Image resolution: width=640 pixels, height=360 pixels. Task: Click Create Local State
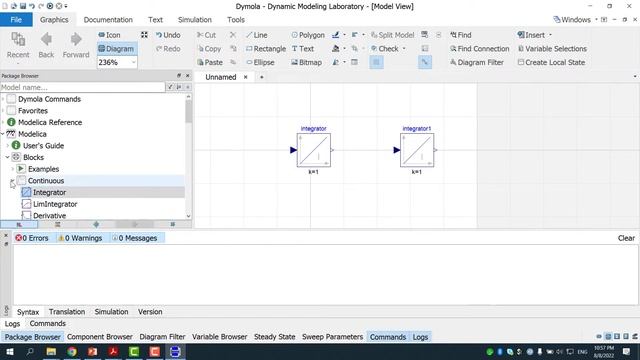[x=551, y=62]
